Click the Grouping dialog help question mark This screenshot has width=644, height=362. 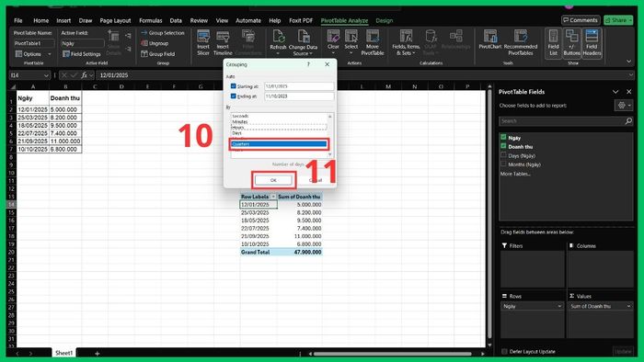[x=308, y=64]
